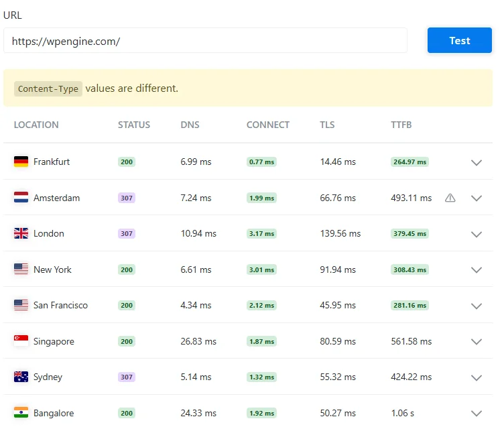Screen dimensions: 504x427
Task: Click the German flag icon
Action: pos(21,162)
